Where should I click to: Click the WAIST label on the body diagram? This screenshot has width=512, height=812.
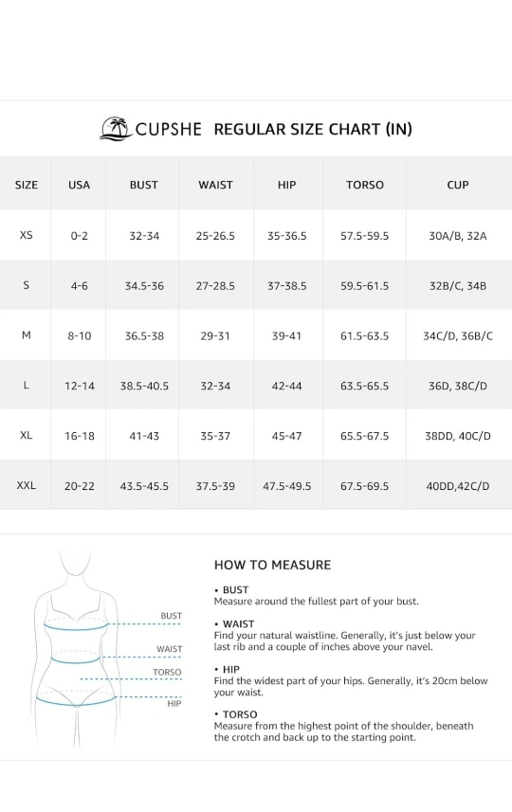pos(170,649)
